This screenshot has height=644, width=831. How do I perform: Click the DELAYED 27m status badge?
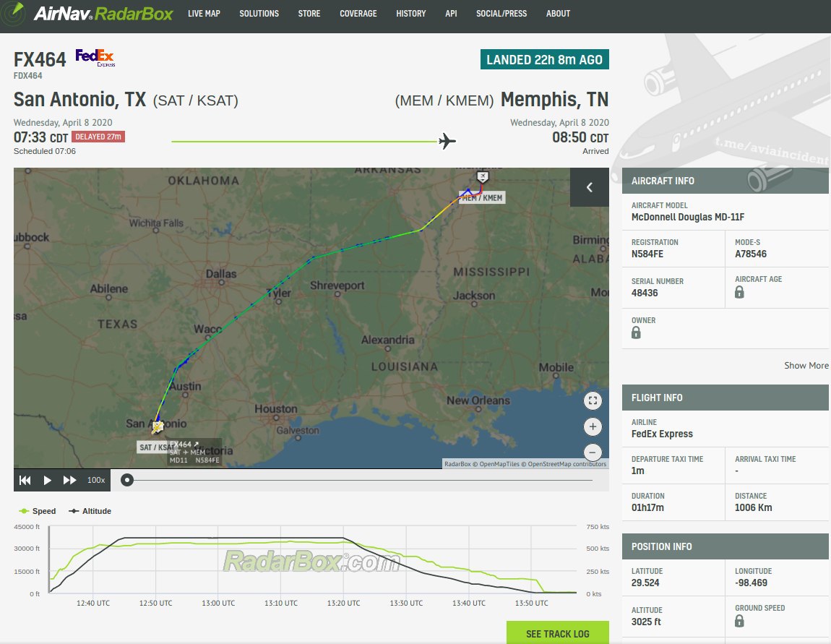(x=98, y=137)
